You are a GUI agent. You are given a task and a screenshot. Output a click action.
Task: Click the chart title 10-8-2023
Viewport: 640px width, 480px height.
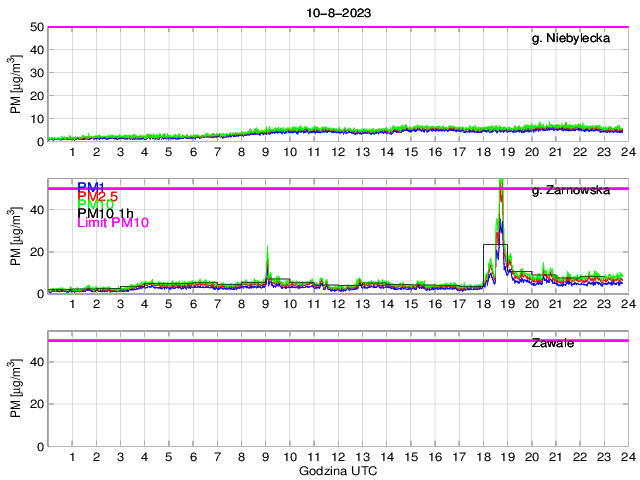click(x=338, y=13)
